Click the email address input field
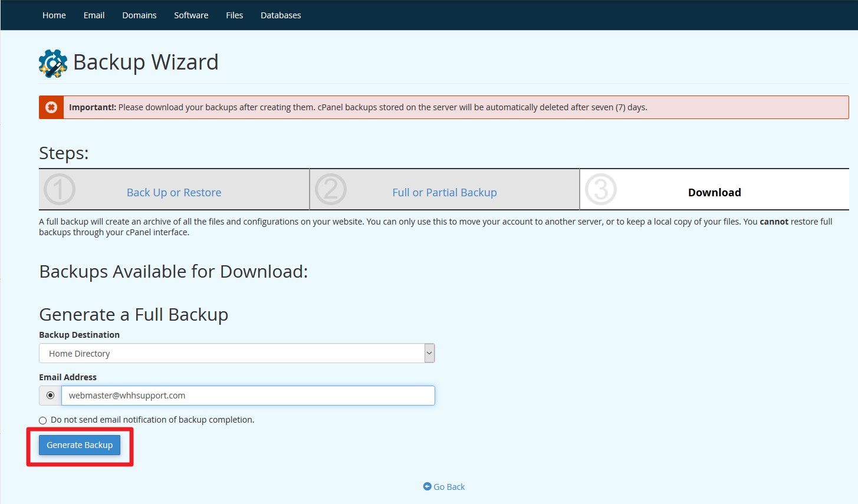This screenshot has width=858, height=504. [x=248, y=396]
